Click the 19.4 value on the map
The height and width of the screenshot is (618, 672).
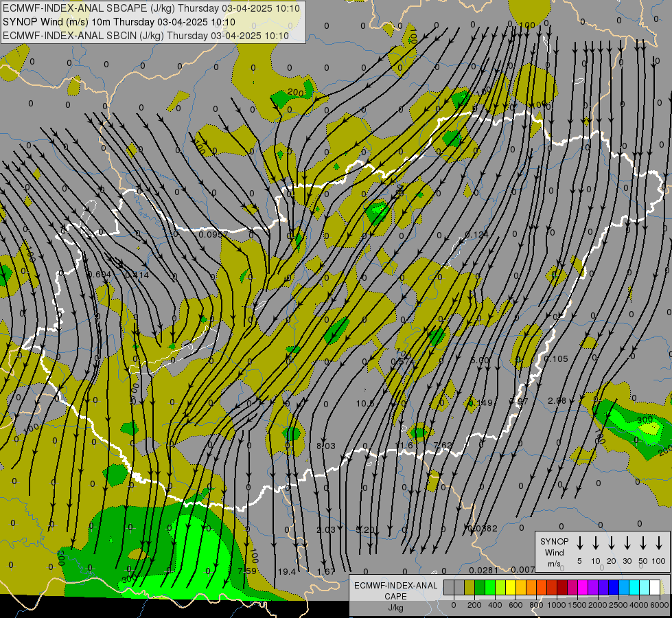tap(287, 572)
